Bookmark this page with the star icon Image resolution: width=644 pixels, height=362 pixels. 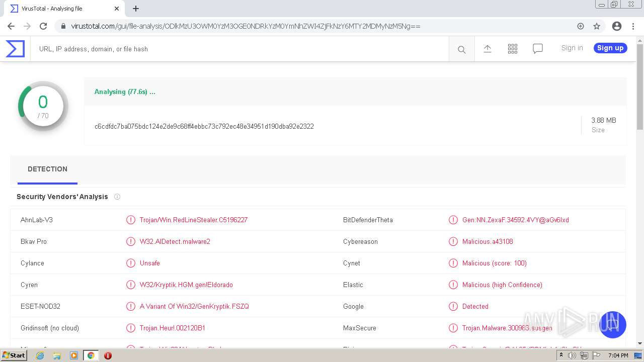[x=597, y=26]
